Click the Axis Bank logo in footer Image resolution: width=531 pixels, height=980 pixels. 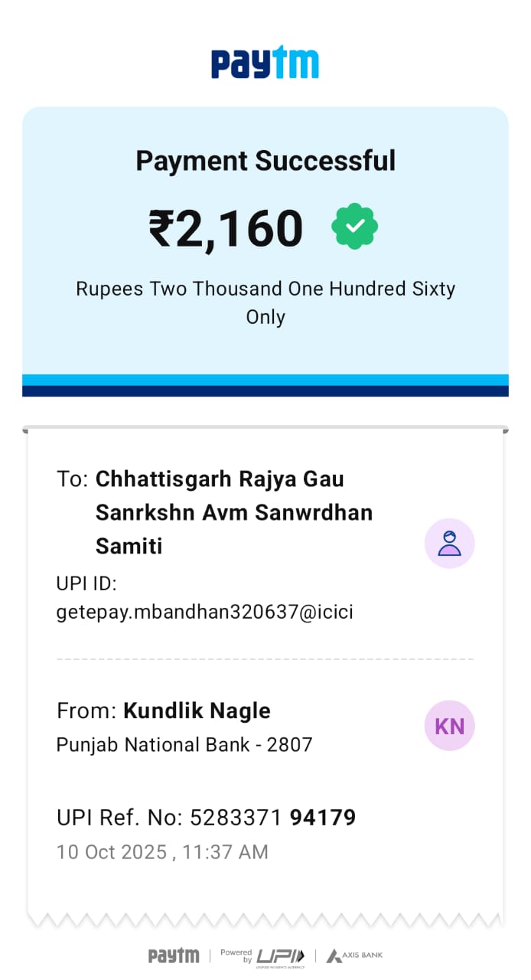point(354,955)
